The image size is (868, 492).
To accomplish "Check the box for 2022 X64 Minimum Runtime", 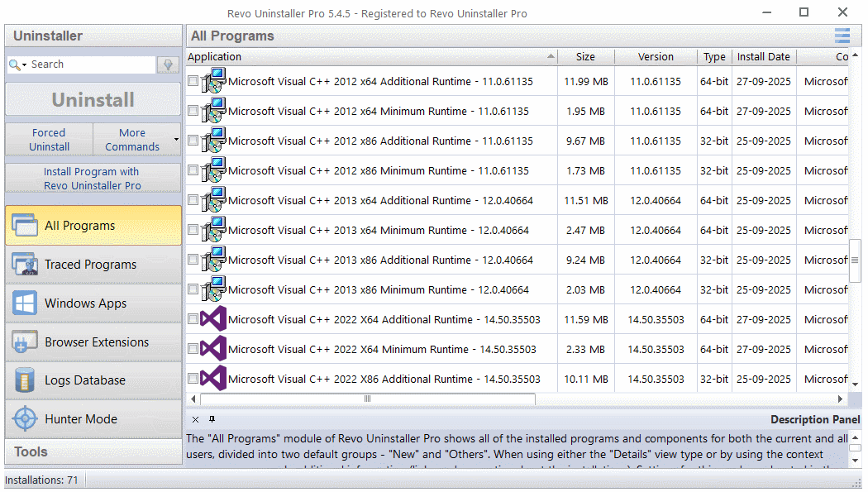I will [193, 349].
